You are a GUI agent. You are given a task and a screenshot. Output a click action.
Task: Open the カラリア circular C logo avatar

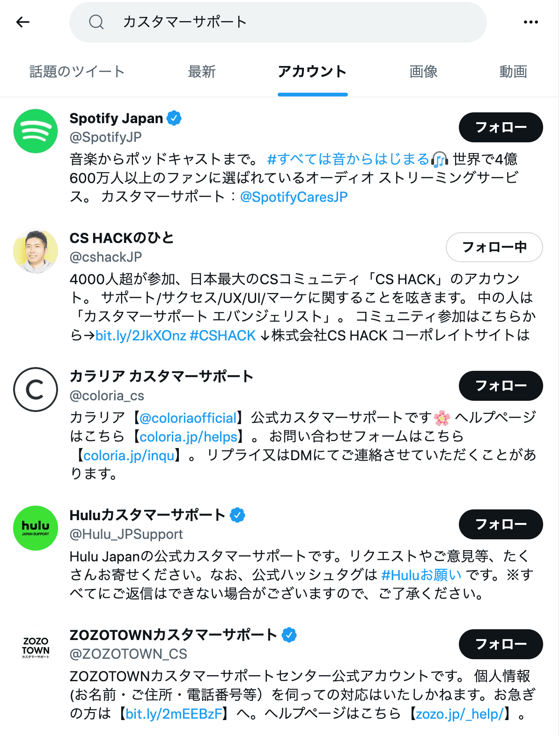[36, 390]
